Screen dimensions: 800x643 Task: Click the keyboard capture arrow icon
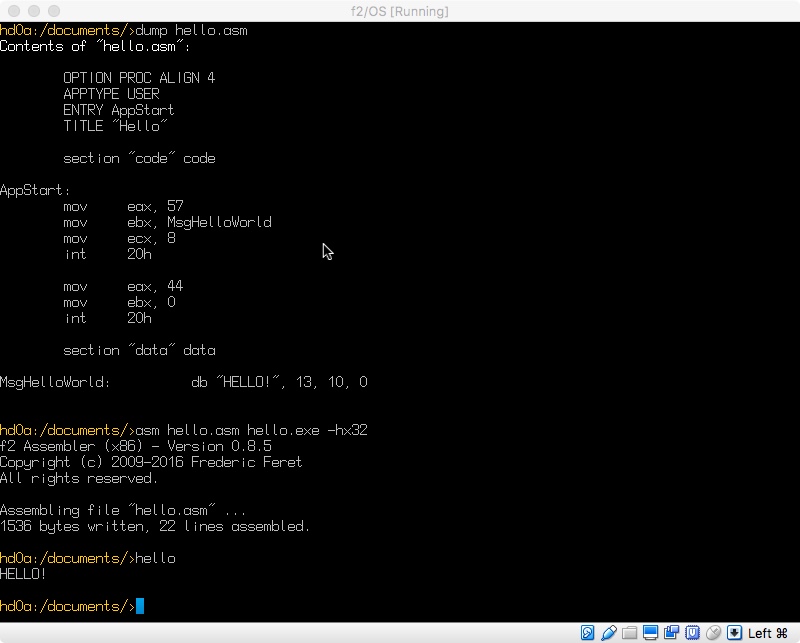click(734, 633)
